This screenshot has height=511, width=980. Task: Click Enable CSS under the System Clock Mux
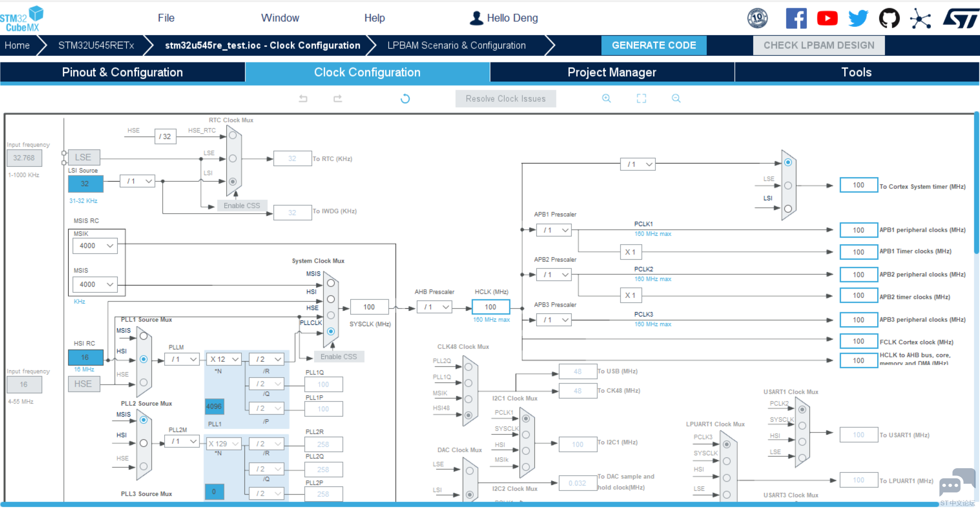point(339,357)
